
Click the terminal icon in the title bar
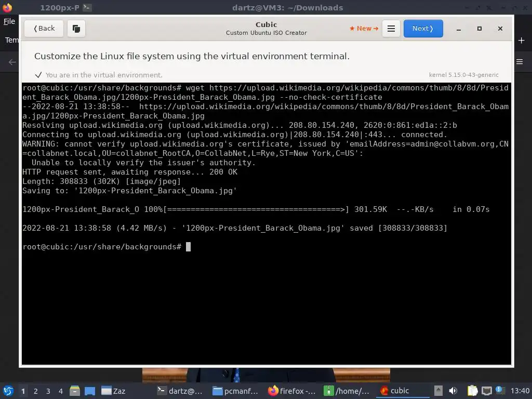[x=87, y=7]
